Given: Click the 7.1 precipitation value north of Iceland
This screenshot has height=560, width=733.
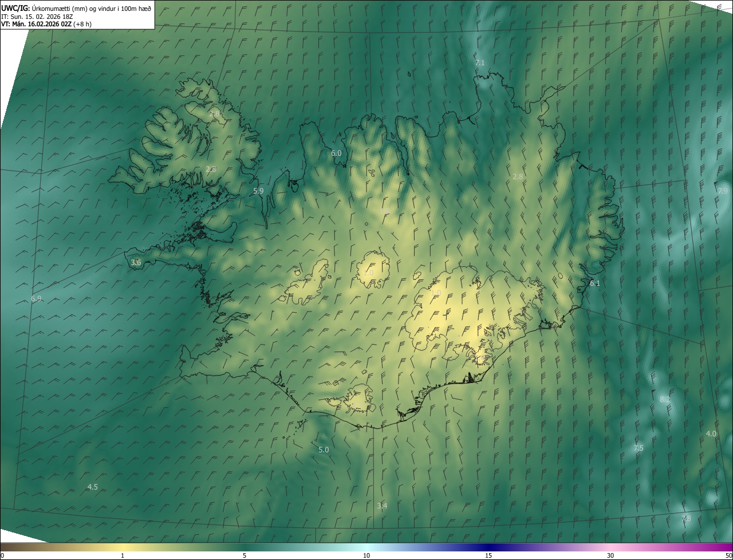Looking at the screenshot, I should (x=480, y=62).
